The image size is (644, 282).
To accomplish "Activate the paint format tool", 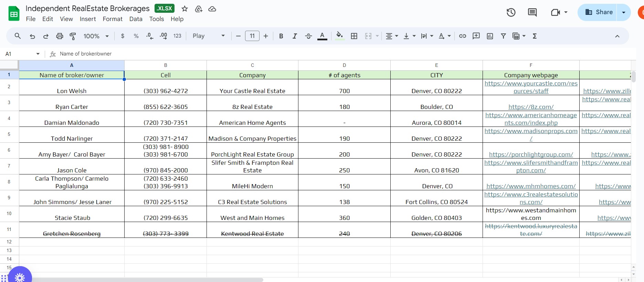I will (x=73, y=36).
